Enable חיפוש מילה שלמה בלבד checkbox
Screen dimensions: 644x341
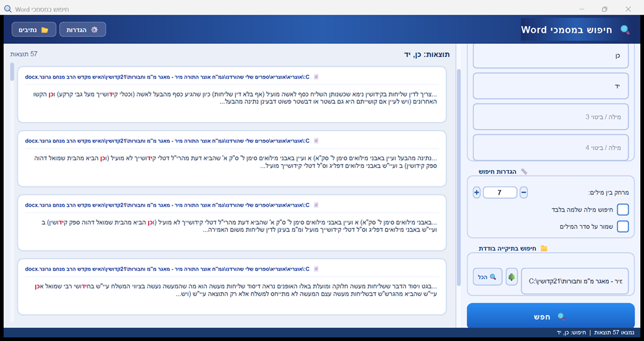622,210
